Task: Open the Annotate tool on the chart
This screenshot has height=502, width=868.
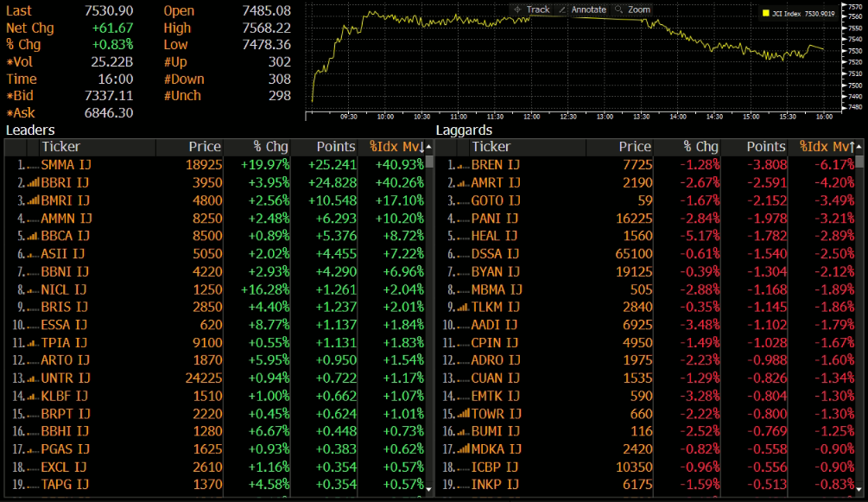Action: coord(582,10)
